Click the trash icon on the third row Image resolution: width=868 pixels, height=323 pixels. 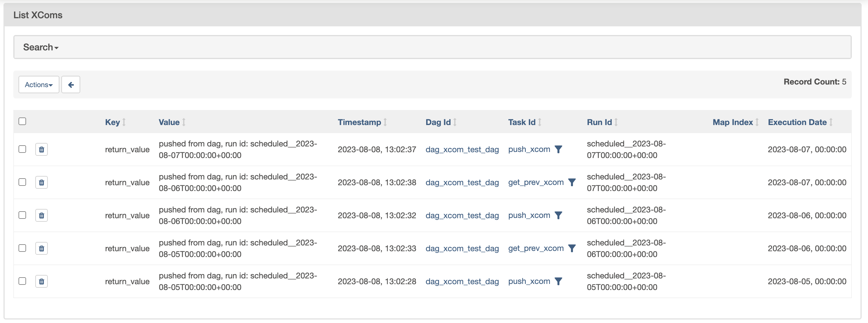pos(41,215)
